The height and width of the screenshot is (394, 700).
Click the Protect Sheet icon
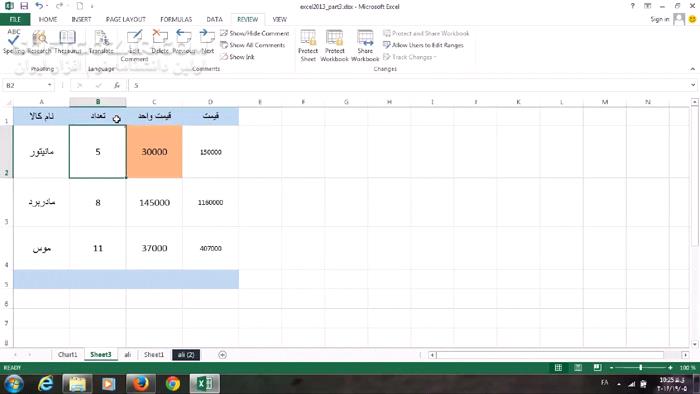coord(308,45)
